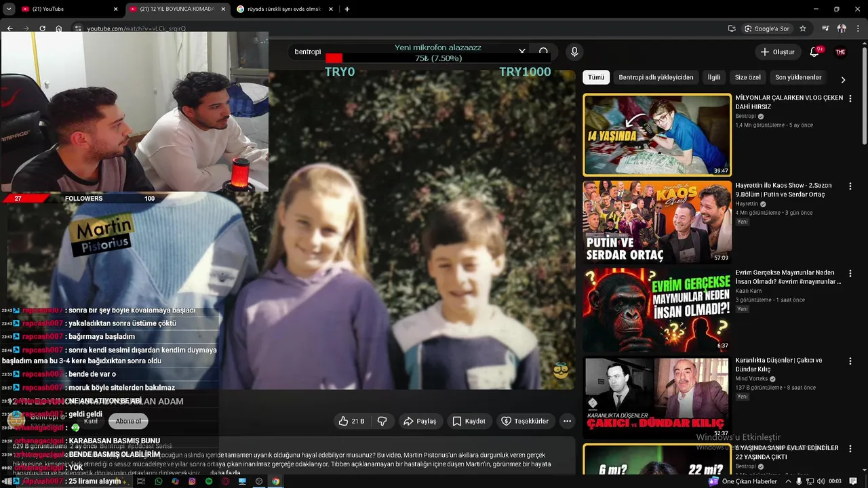Open Task View on the taskbar

pos(141,481)
